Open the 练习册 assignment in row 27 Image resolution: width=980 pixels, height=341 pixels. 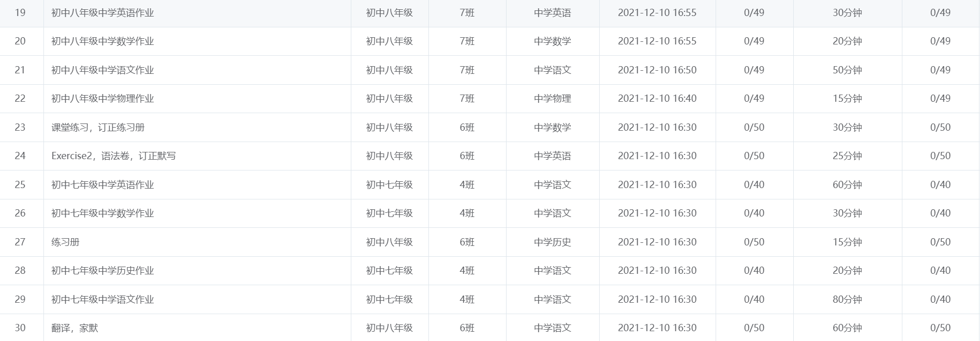click(x=65, y=242)
